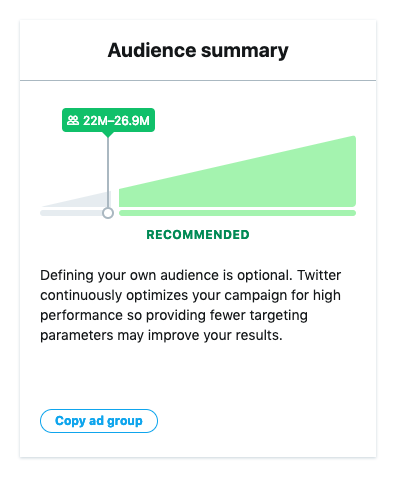Click the Copy ad group button
The height and width of the screenshot is (484, 401).
(99, 421)
